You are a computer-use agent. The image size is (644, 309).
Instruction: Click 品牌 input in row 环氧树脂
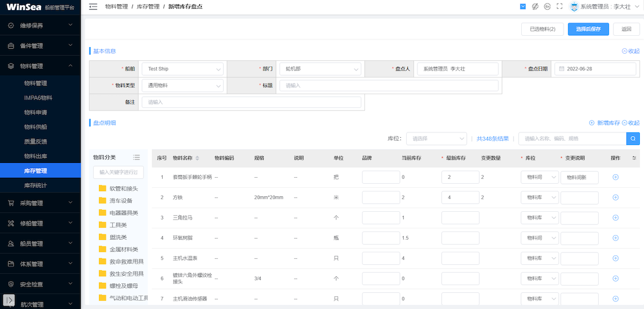click(380, 238)
